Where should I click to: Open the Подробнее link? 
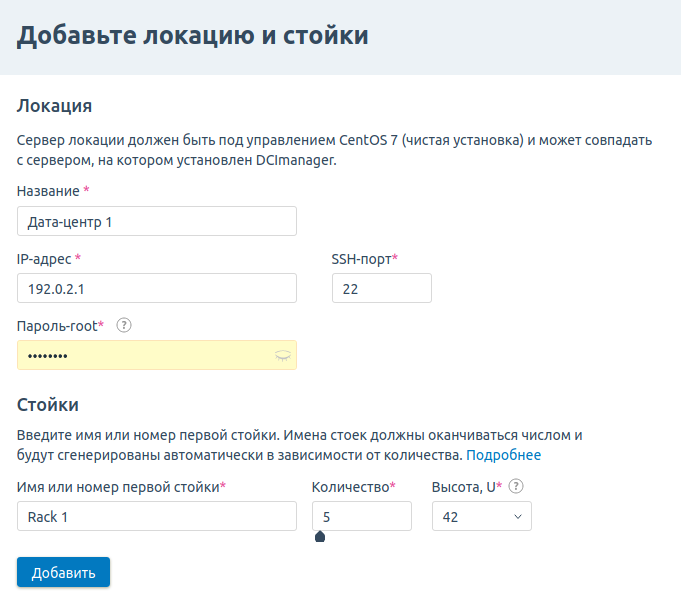(503, 455)
